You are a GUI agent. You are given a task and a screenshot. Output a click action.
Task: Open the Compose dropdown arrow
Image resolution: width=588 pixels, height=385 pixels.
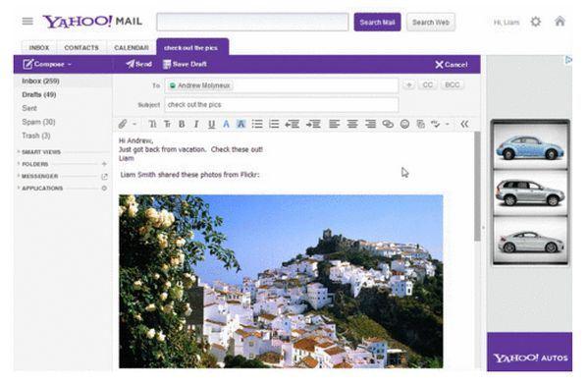(70, 65)
